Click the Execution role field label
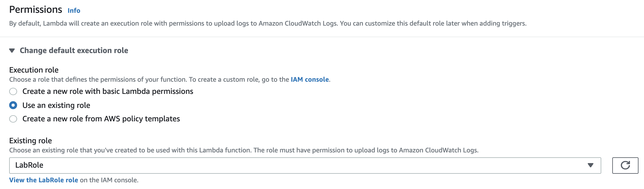 click(x=34, y=70)
